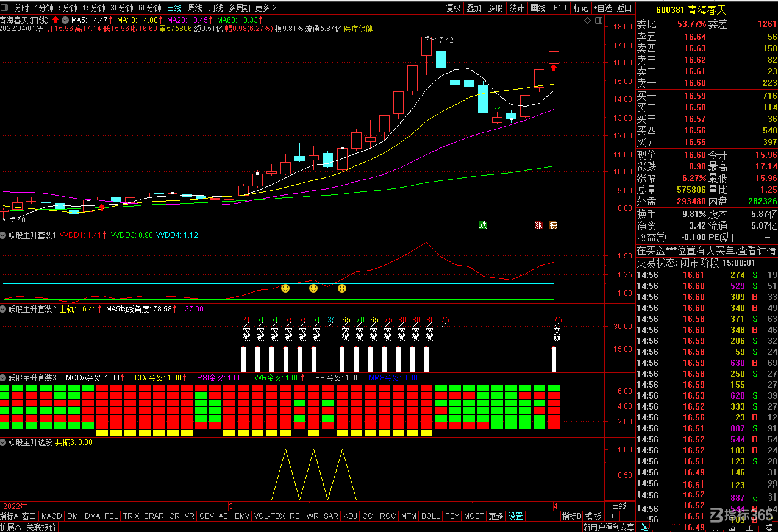The height and width of the screenshot is (532, 778).
Task: Open 多周期 multi-period view
Action: pyautogui.click(x=239, y=8)
